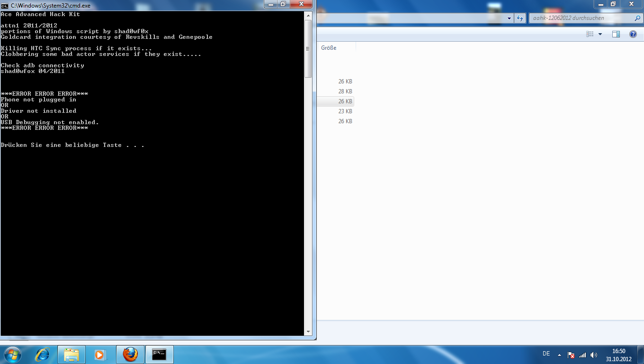
Task: Open the view options dropdown arrow
Action: [600, 34]
